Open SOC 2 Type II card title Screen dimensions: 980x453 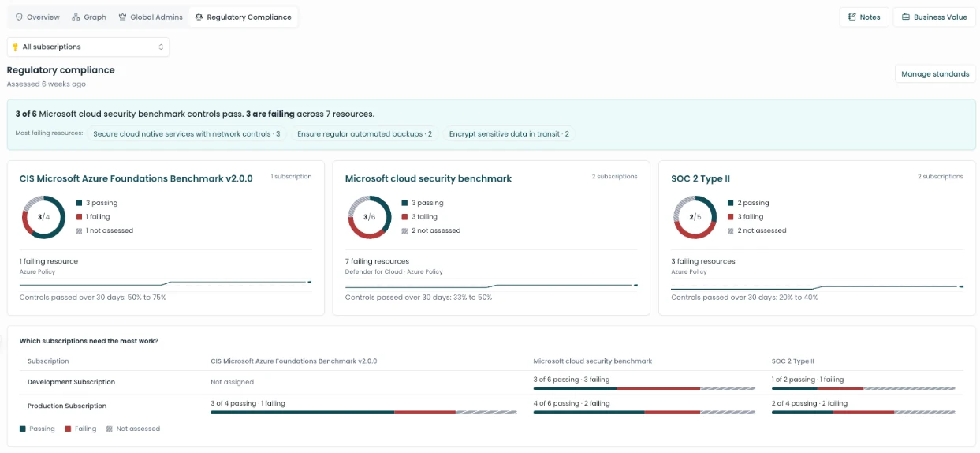pyautogui.click(x=700, y=178)
